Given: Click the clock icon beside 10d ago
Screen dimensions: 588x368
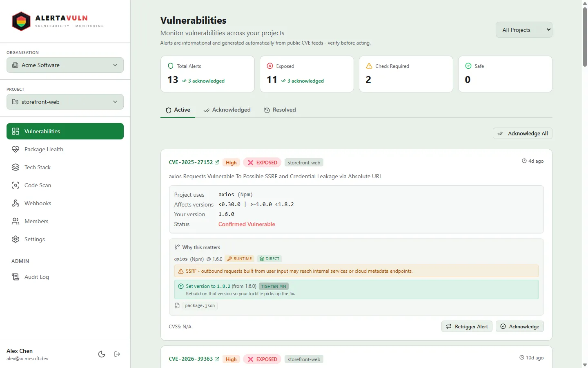Looking at the screenshot, I should pyautogui.click(x=522, y=357).
